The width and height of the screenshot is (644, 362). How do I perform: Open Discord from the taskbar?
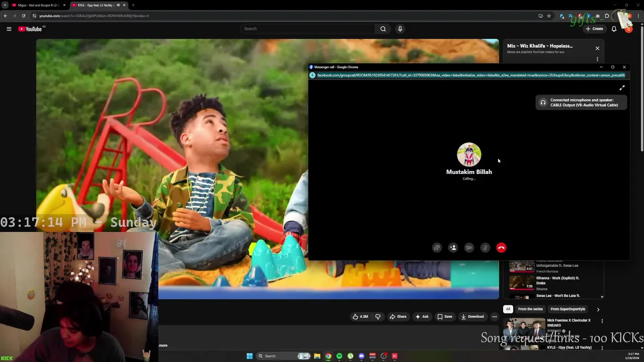[361, 356]
